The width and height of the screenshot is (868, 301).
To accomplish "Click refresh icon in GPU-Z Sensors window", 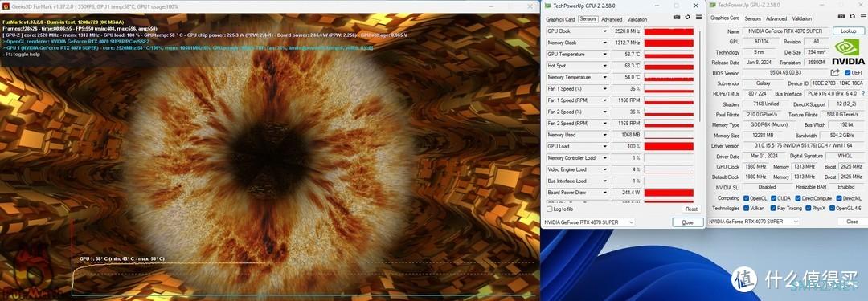I will [687, 17].
